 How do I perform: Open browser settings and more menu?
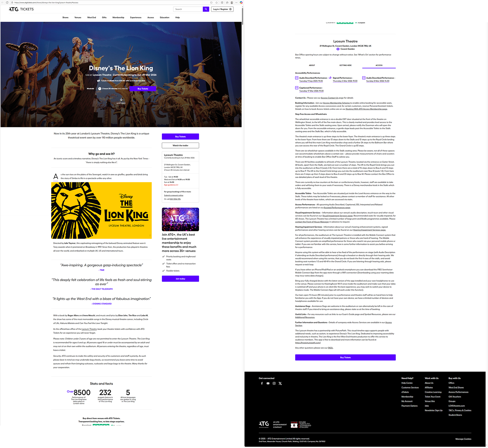pyautogui.click(x=236, y=3)
